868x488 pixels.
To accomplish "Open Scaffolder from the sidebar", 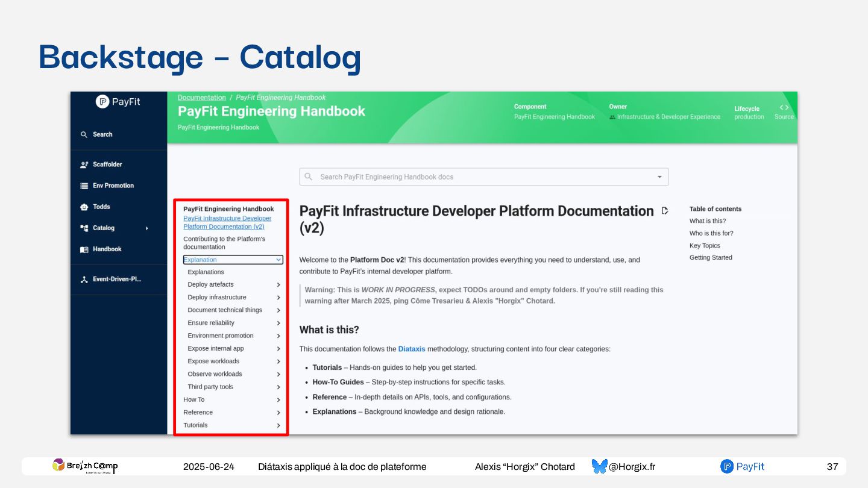I will tap(107, 164).
